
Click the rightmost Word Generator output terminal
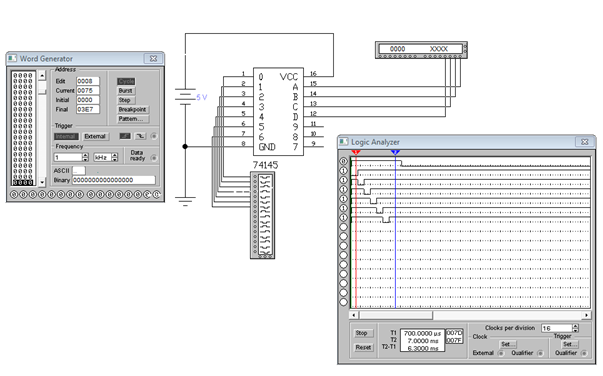tap(157, 195)
